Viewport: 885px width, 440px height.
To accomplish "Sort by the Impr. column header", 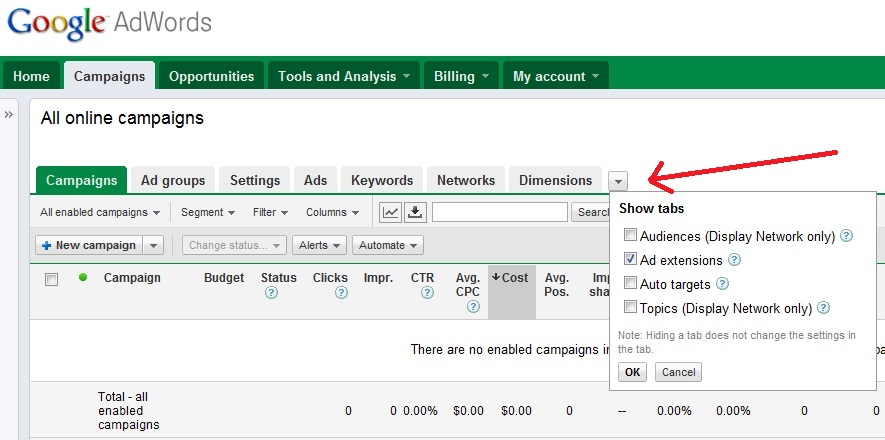I will (378, 278).
